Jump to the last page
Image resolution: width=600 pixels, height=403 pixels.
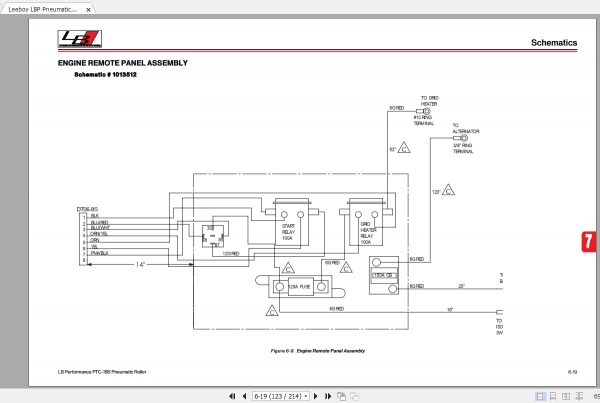coord(328,396)
